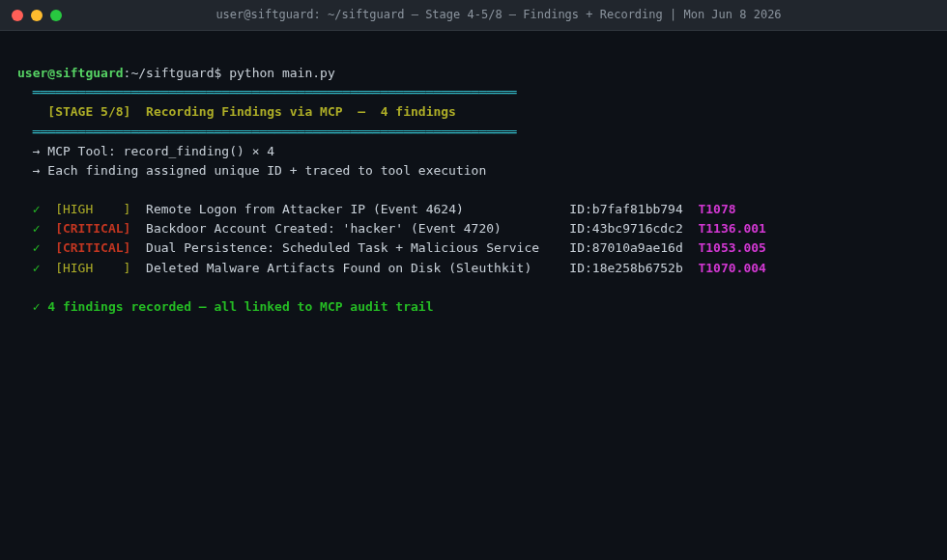Click the checkmark beside Deleted Malware Artifacts
The width and height of the screenshot is (947, 560).
tap(37, 268)
